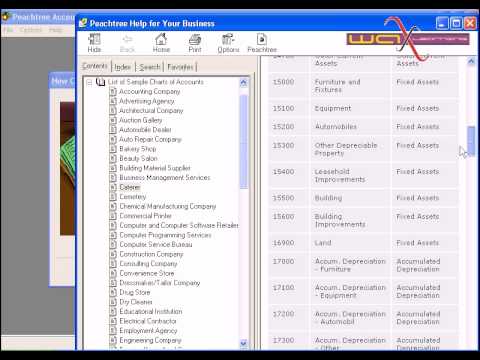Open Construction Company topic
Image resolution: width=480 pixels, height=360 pixels.
[x=151, y=254]
